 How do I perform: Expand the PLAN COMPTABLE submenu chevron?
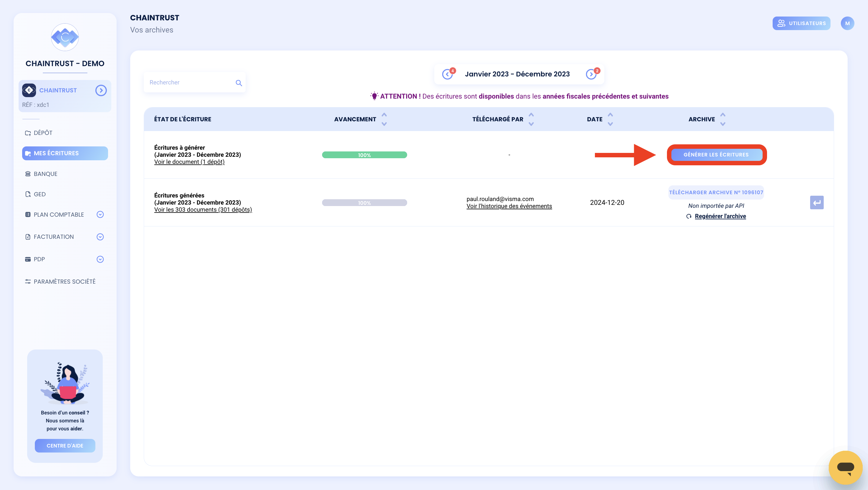100,215
